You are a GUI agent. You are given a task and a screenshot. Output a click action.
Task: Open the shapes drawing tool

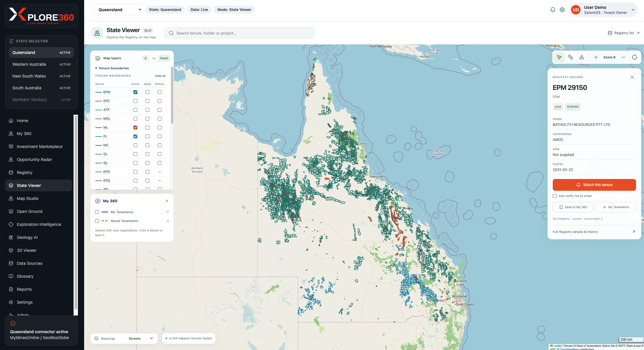coord(582,57)
